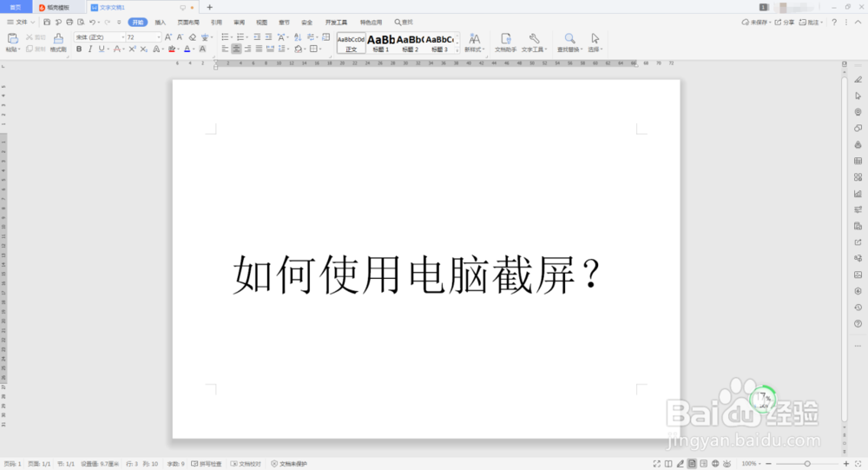Switch to page layout view in status bar

[692, 464]
